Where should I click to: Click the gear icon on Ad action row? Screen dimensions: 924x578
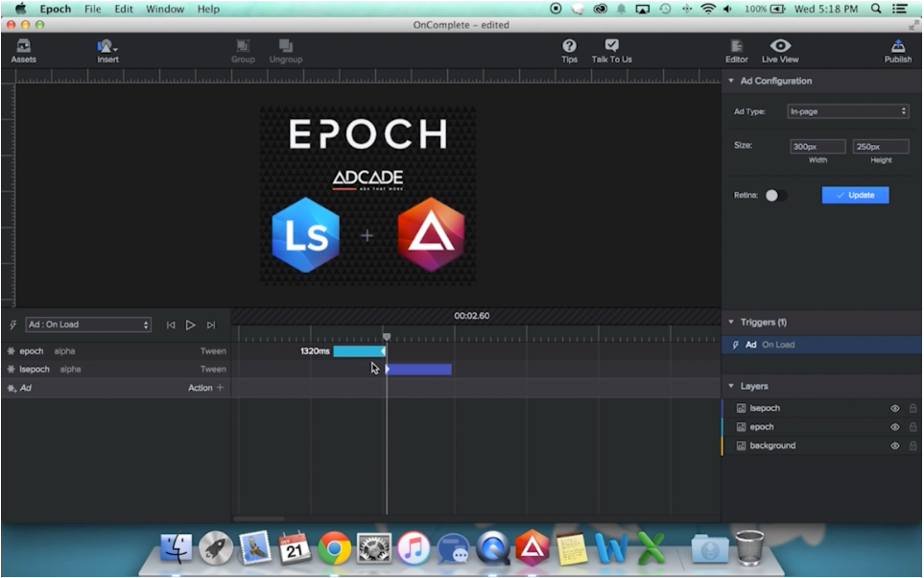[12, 388]
